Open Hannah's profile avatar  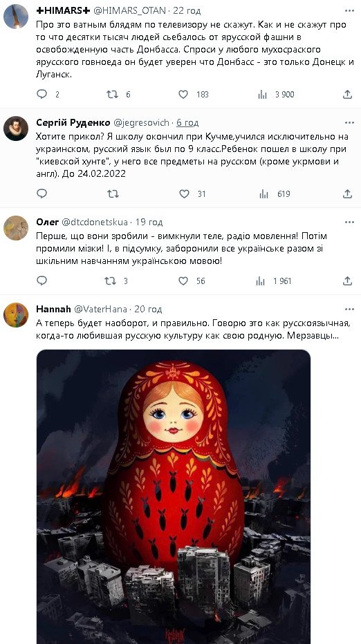click(16, 315)
